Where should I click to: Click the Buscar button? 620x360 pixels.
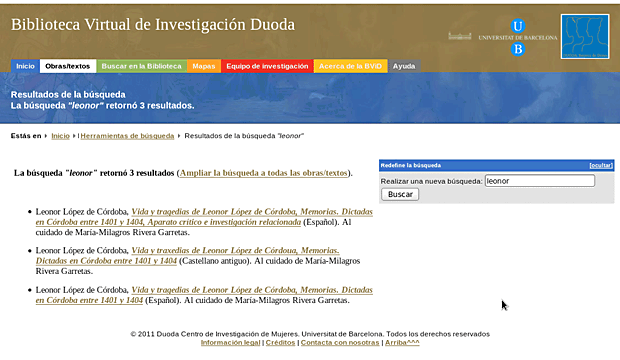point(400,194)
